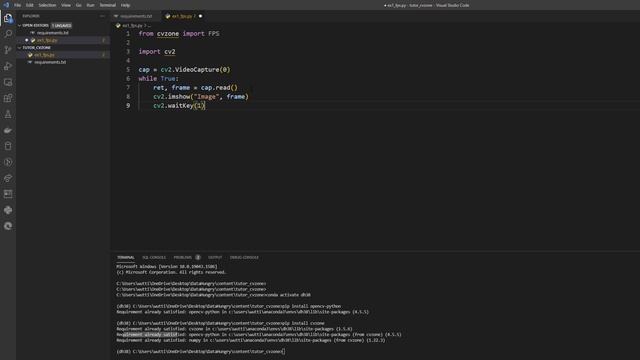This screenshot has height=360, width=640.
Task: Click the '1 UNSAVED' badge in Open Editors
Action: coord(62,25)
